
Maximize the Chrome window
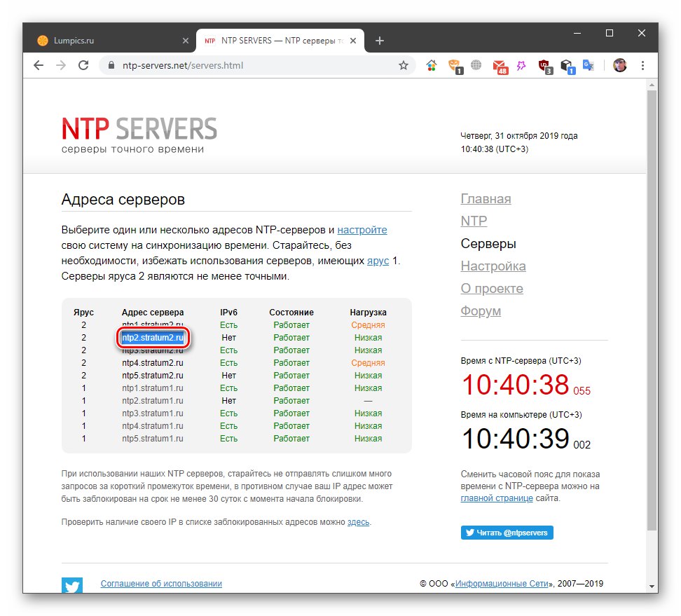point(610,33)
